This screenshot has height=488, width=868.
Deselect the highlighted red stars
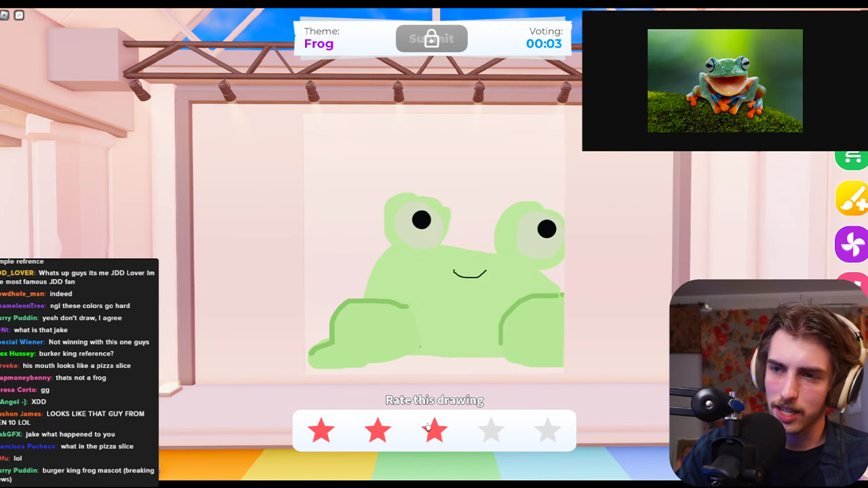[x=321, y=430]
